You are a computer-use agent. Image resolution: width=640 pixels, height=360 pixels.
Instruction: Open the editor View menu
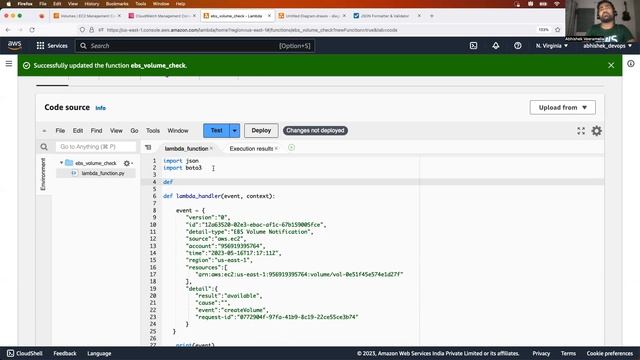point(116,131)
